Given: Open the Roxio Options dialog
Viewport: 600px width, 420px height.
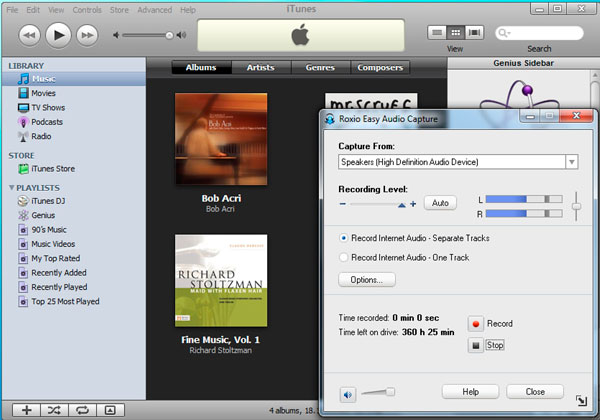Looking at the screenshot, I should 367,280.
